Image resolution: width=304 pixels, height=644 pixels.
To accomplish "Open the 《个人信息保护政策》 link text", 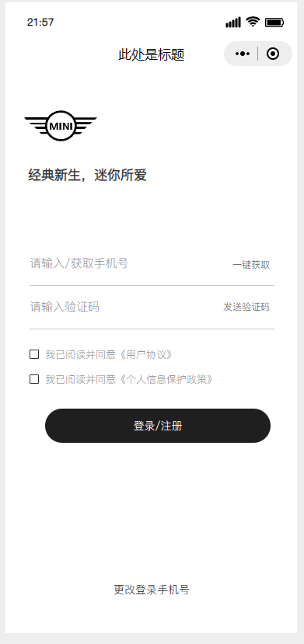I will (165, 380).
